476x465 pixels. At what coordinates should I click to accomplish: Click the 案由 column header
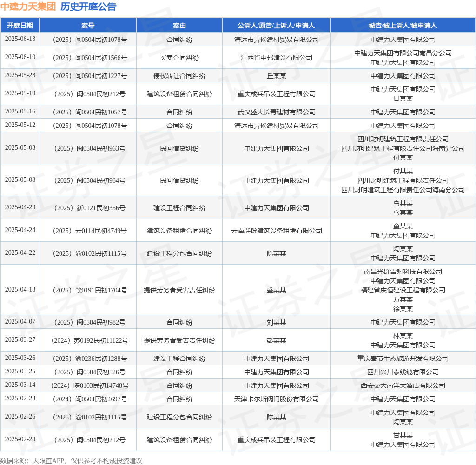pos(179,26)
